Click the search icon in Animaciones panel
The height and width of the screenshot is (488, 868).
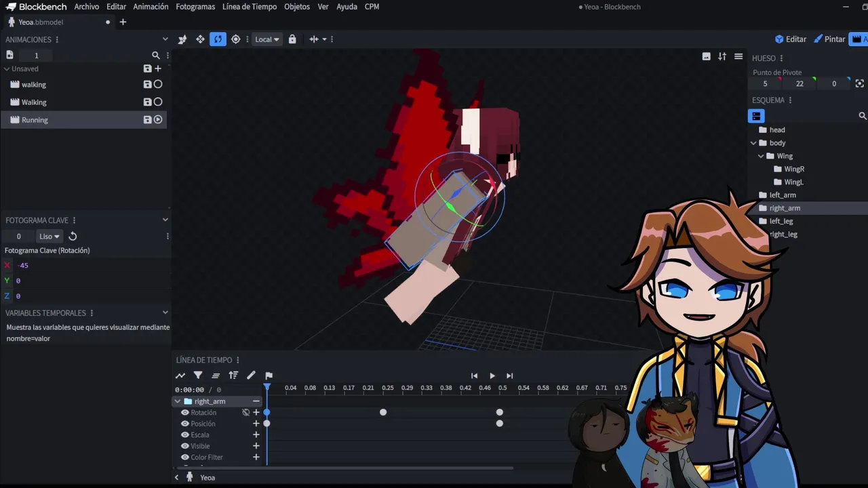(x=156, y=56)
